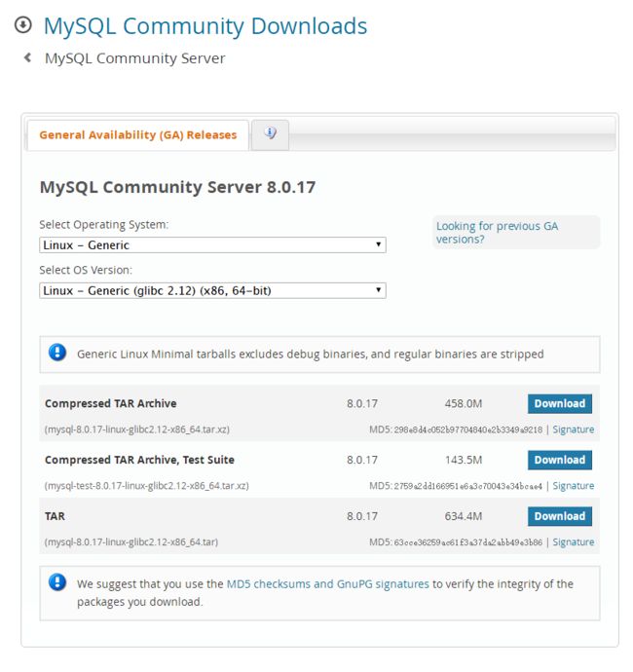Open Signature link for mysql-8.0.17 tar.xz

[574, 429]
